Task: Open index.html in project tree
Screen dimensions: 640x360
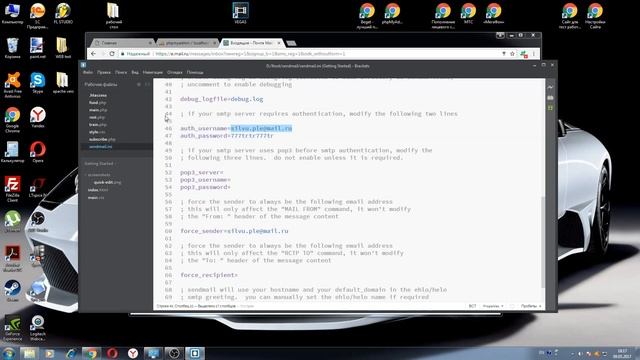Action: [x=98, y=190]
